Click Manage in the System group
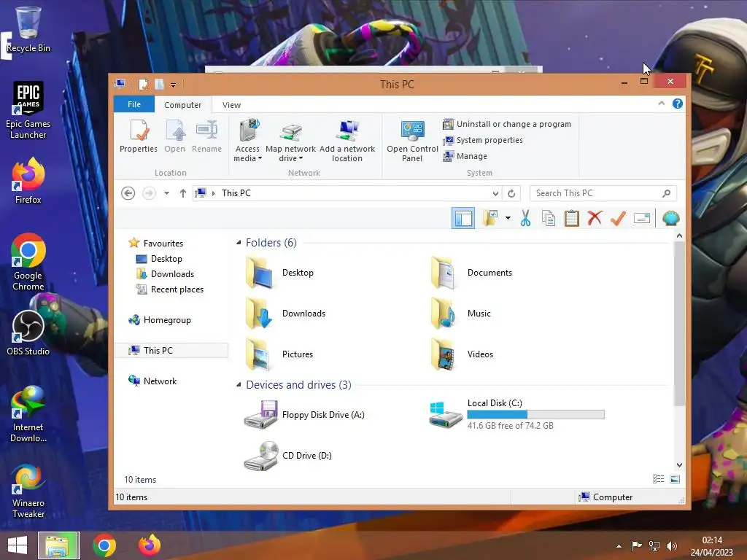The width and height of the screenshot is (747, 560). [465, 156]
